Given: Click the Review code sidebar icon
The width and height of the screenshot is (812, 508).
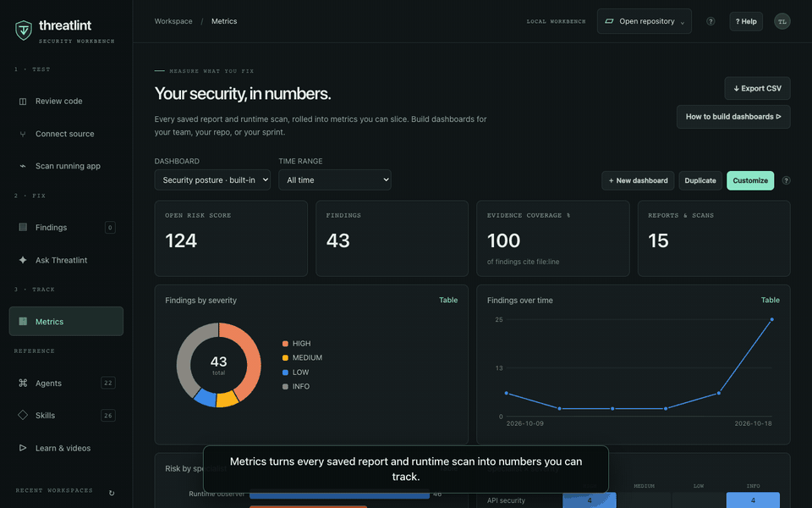Looking at the screenshot, I should tap(23, 101).
